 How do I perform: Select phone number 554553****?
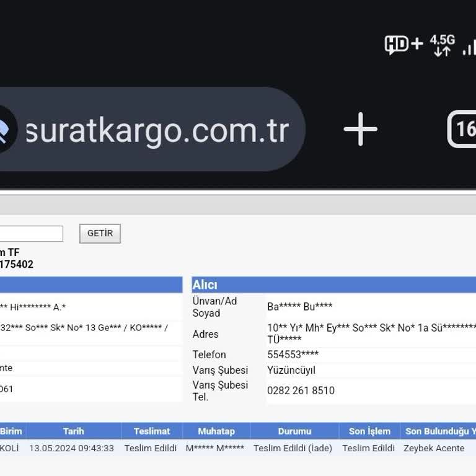tap(293, 355)
